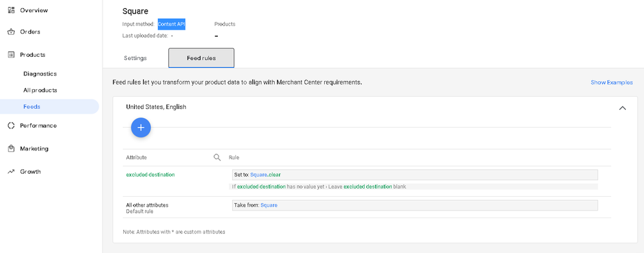Go to Orders in the sidebar
This screenshot has width=644, height=253.
[x=30, y=32]
